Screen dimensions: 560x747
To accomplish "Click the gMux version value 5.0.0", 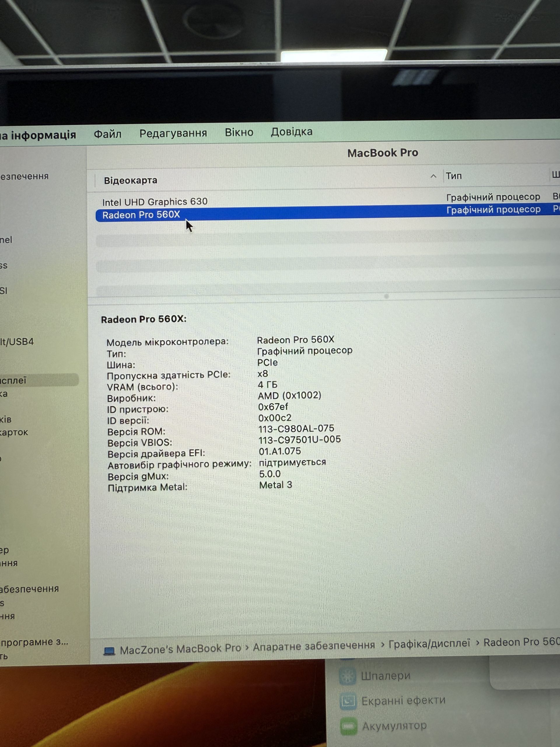I will click(x=270, y=474).
